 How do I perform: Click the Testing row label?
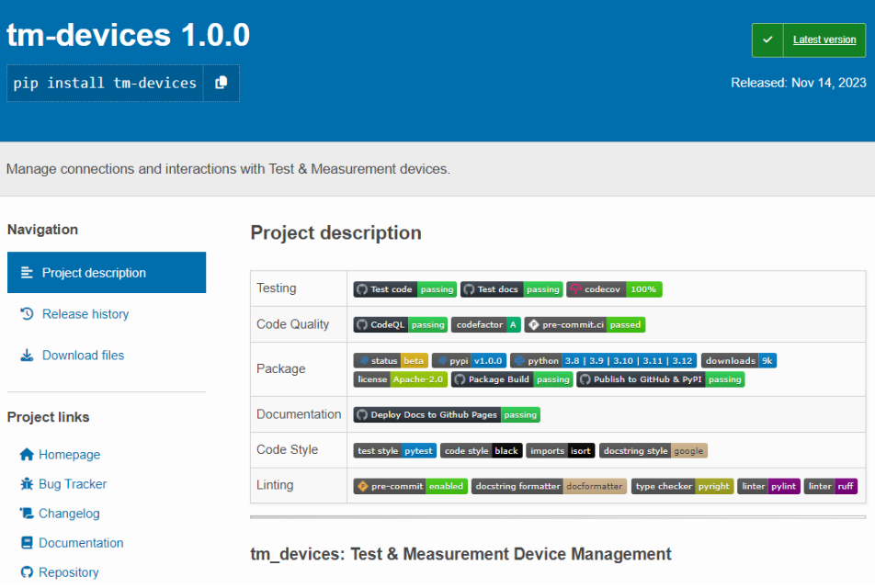click(x=277, y=288)
